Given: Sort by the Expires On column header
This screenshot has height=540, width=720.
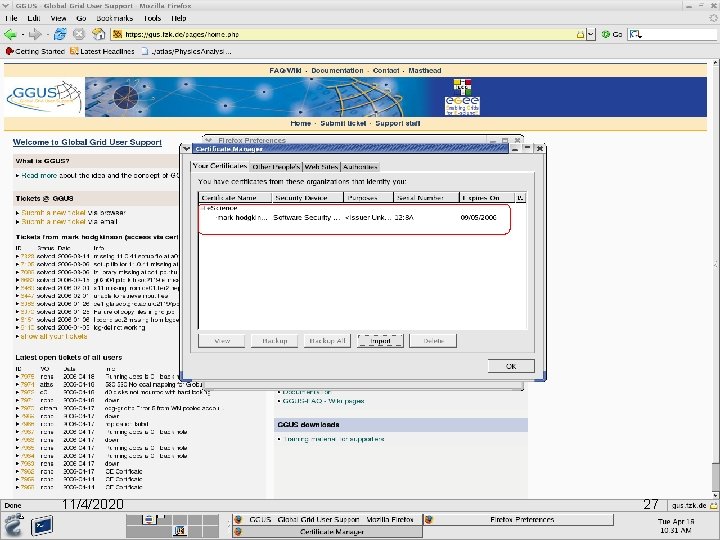Looking at the screenshot, I should (x=487, y=197).
